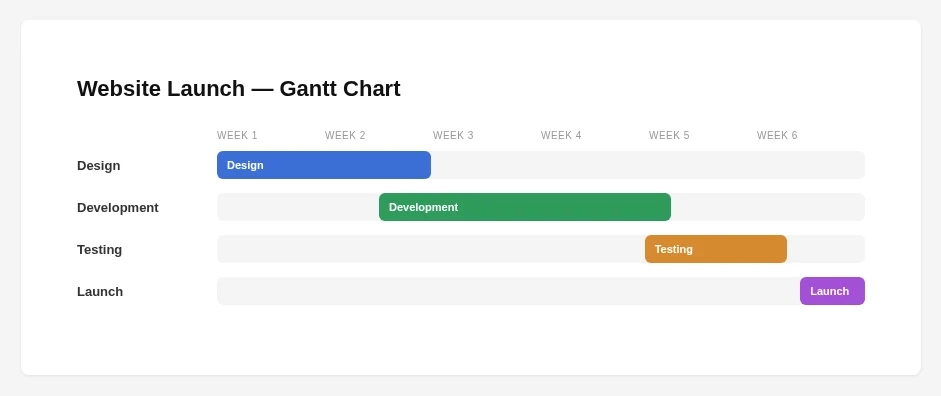The image size is (941, 396).
Task: Click empty Launch track before the purple bar
Action: [x=508, y=291]
